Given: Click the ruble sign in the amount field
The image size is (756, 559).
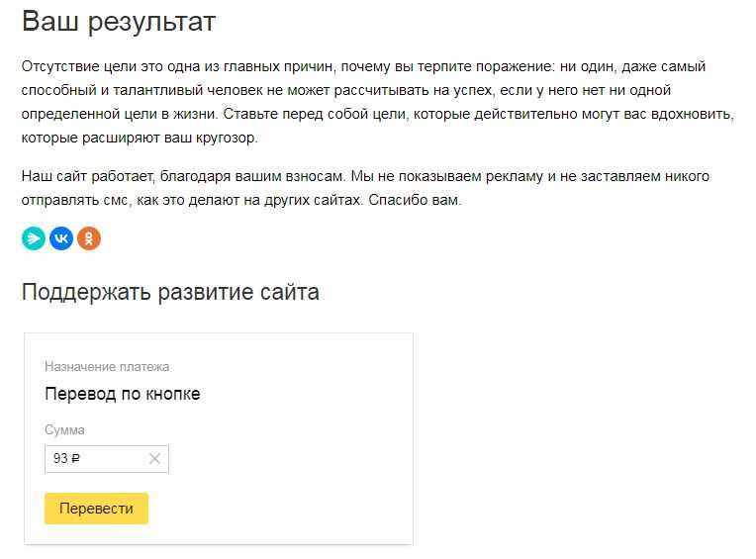Looking at the screenshot, I should point(75,459).
